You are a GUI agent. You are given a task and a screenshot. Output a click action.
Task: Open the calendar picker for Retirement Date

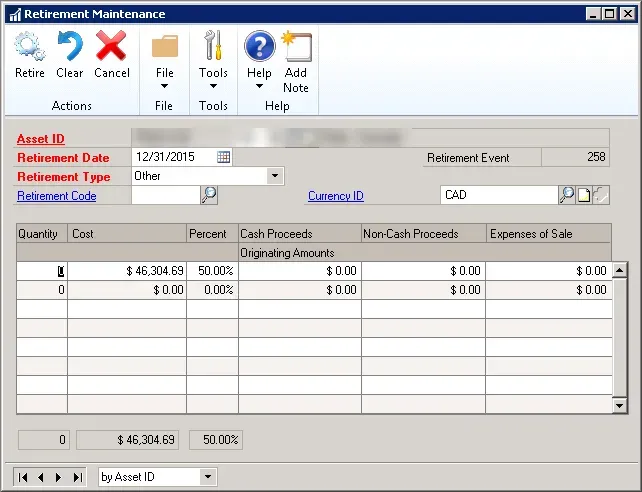(x=224, y=157)
